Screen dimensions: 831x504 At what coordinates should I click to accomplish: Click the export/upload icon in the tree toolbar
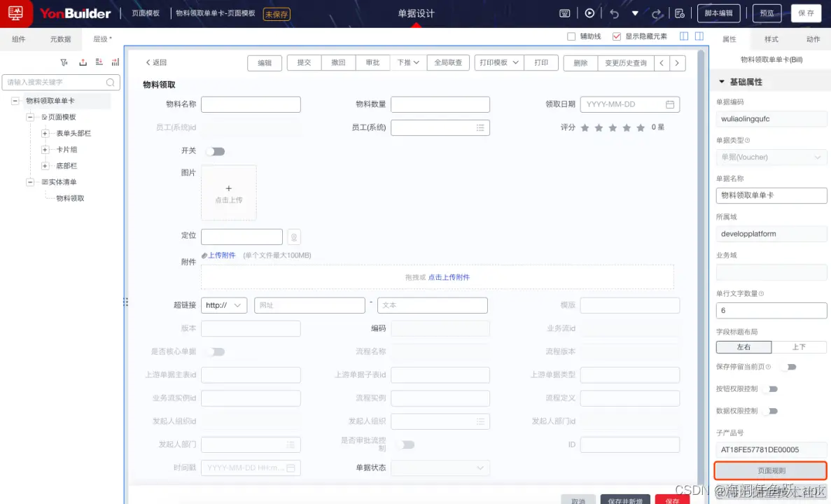tap(83, 62)
